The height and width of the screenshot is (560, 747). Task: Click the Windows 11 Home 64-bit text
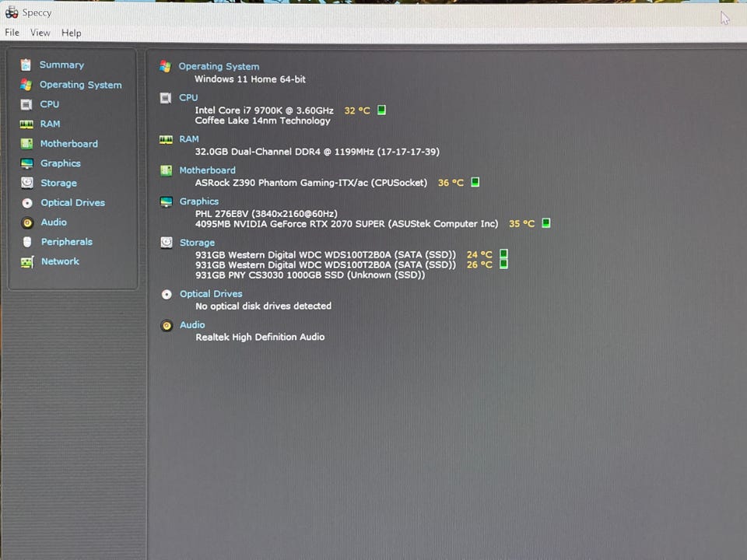point(250,79)
